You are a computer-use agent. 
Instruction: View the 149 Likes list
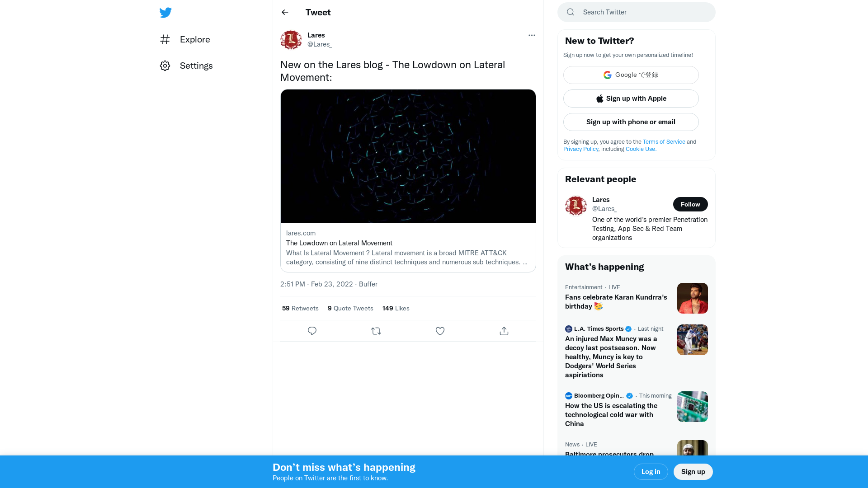396,308
